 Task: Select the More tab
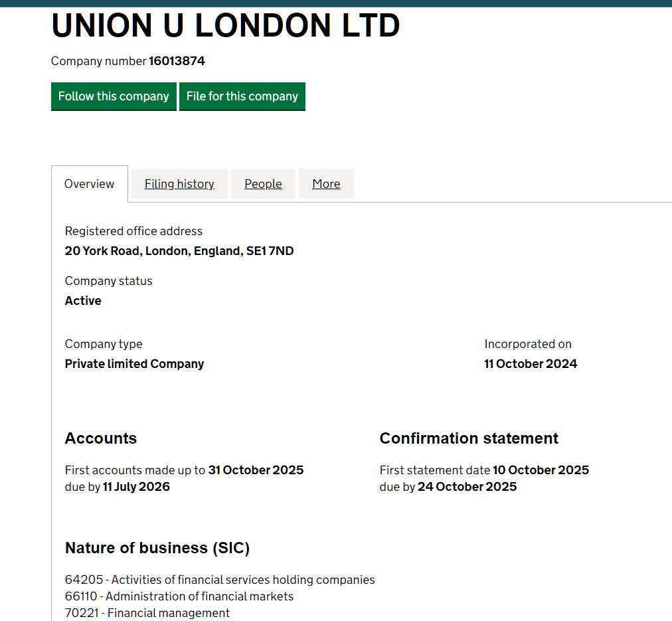click(x=326, y=183)
